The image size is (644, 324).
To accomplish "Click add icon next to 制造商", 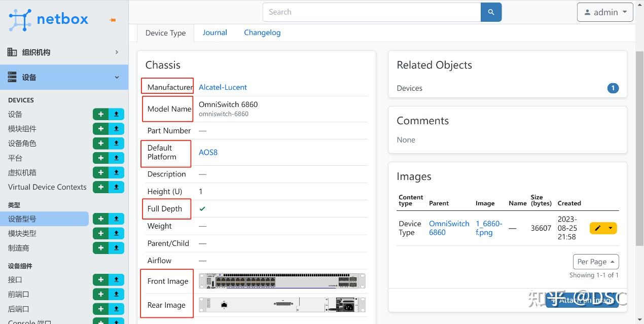I will pyautogui.click(x=100, y=248).
